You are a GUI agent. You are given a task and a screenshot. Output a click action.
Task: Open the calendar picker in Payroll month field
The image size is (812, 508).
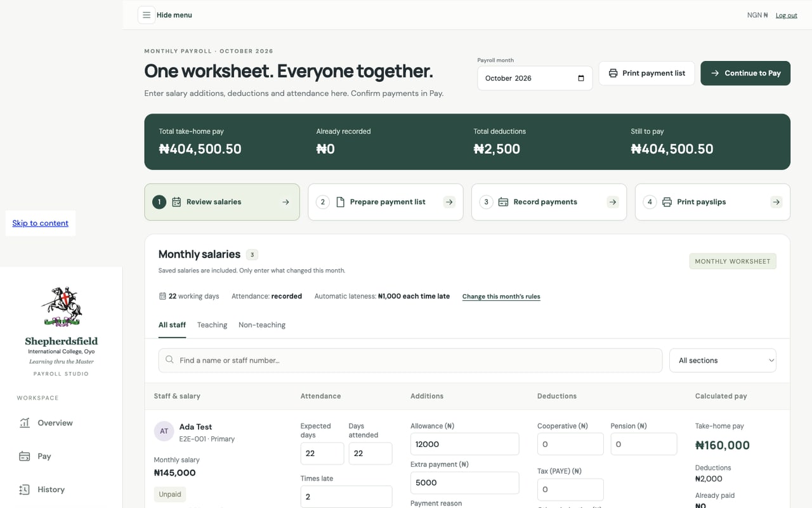pos(581,78)
